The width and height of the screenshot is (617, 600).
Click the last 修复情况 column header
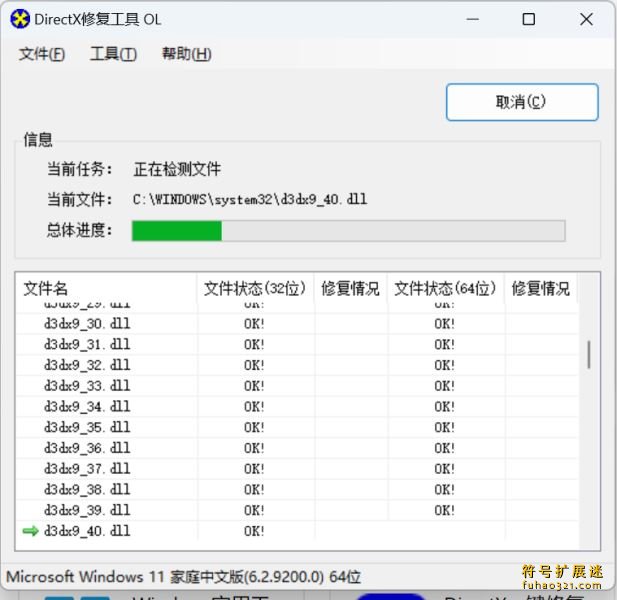(x=541, y=288)
